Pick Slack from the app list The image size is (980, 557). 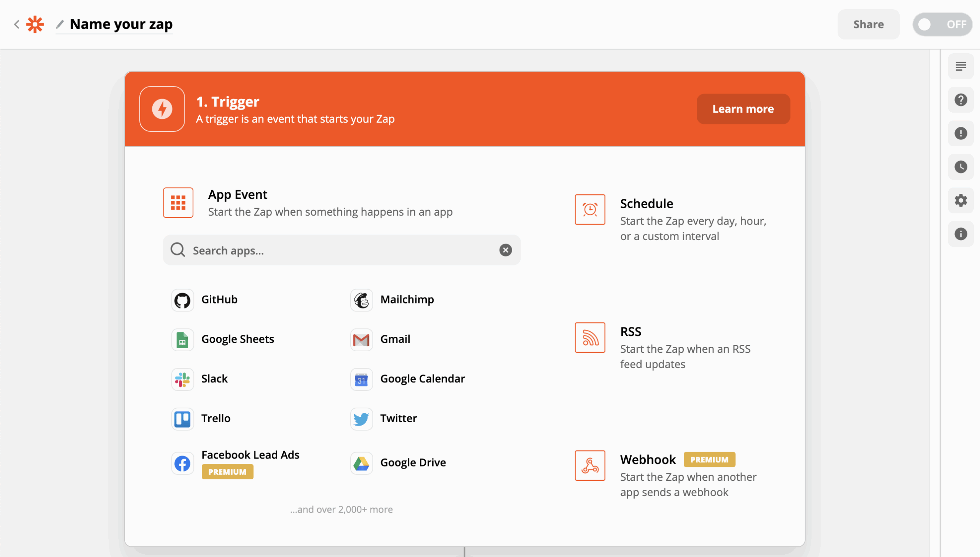point(199,379)
